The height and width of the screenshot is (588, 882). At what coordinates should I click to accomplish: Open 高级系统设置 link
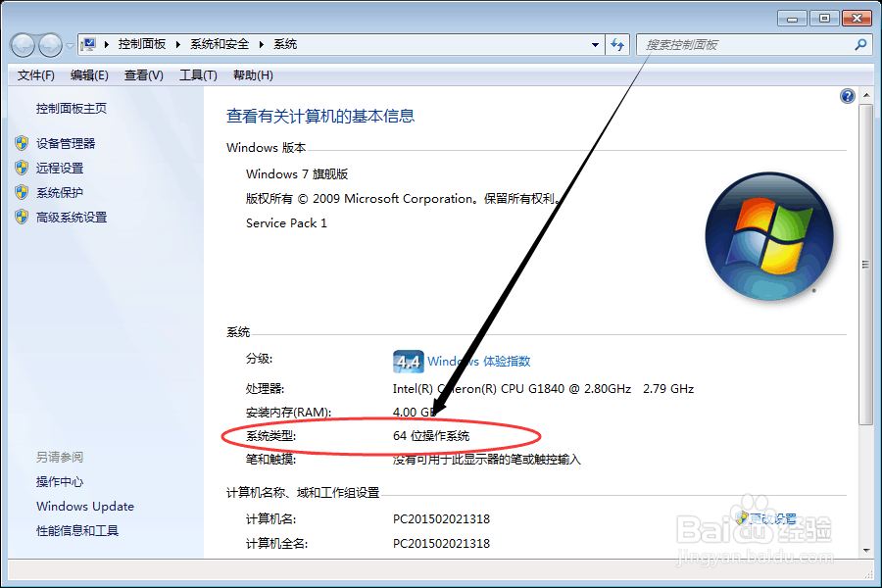72,218
